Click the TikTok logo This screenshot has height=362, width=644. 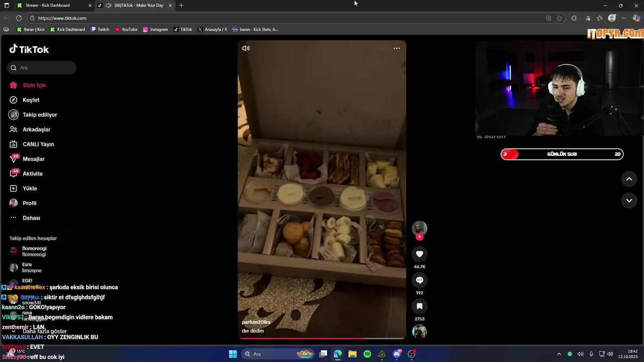click(29, 49)
